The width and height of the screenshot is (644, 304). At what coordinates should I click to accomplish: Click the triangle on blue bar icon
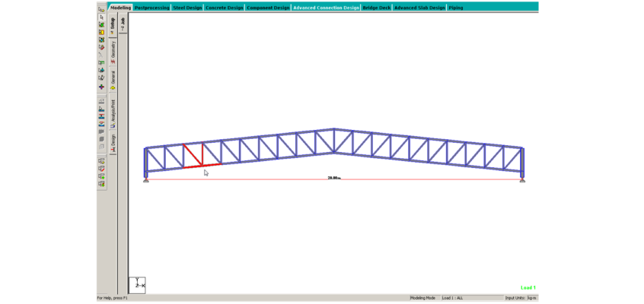click(101, 109)
